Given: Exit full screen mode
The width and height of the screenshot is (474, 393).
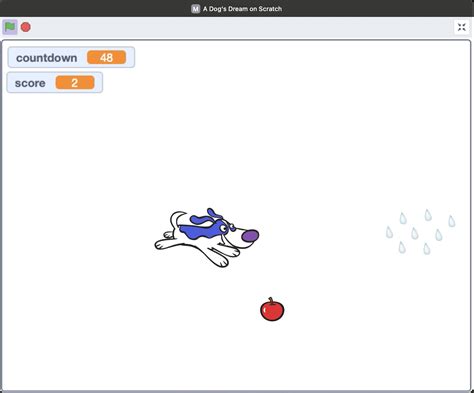Looking at the screenshot, I should 462,27.
